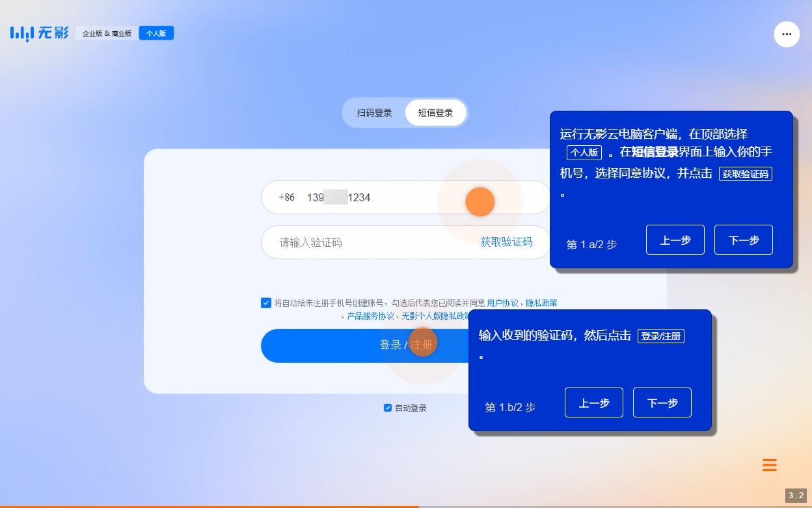
Task: Click 下一步 in the first tutorial tooltip
Action: [743, 240]
